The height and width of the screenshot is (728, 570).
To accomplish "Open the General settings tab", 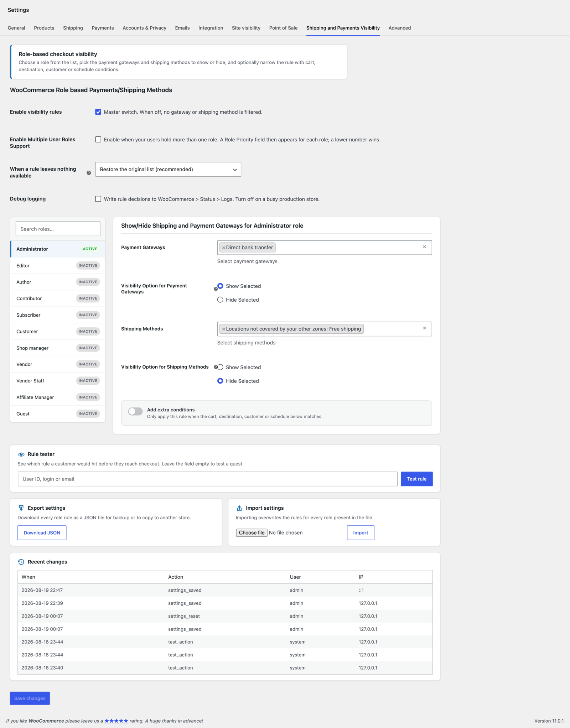I will tap(16, 28).
